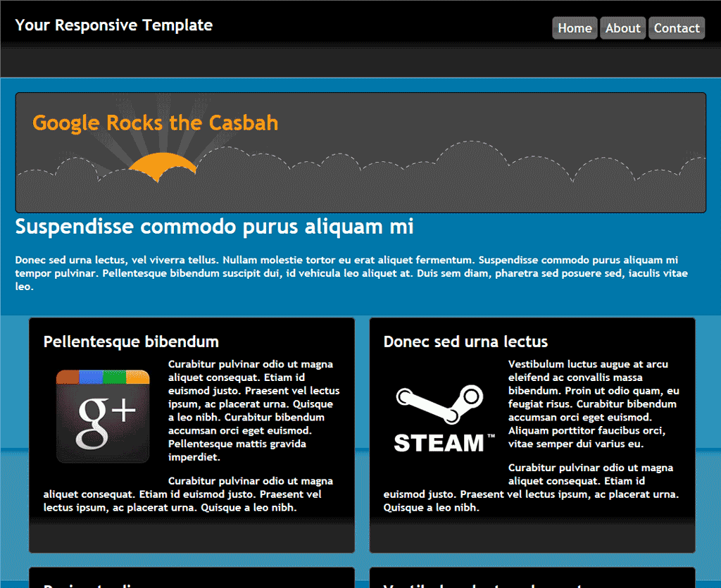Open the Contact navigation item
The height and width of the screenshot is (588, 721).
(677, 28)
